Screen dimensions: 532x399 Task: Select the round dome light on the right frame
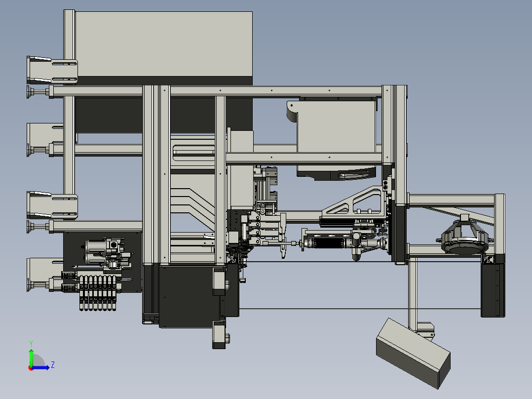pos(464,238)
